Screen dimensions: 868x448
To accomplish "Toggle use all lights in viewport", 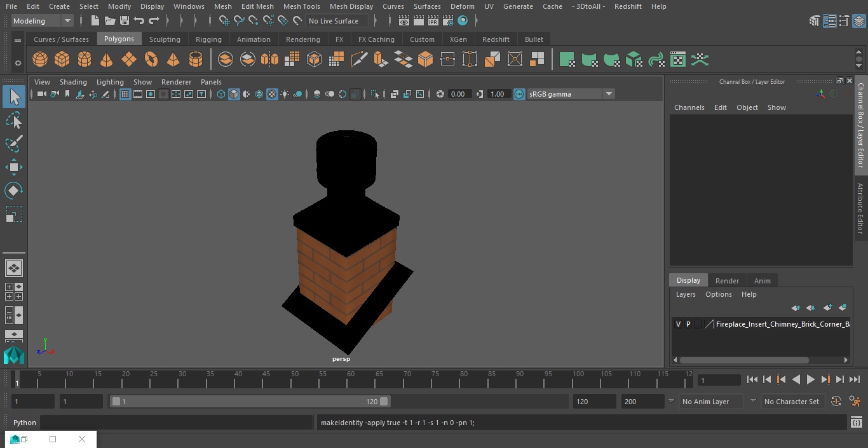I will pos(285,94).
